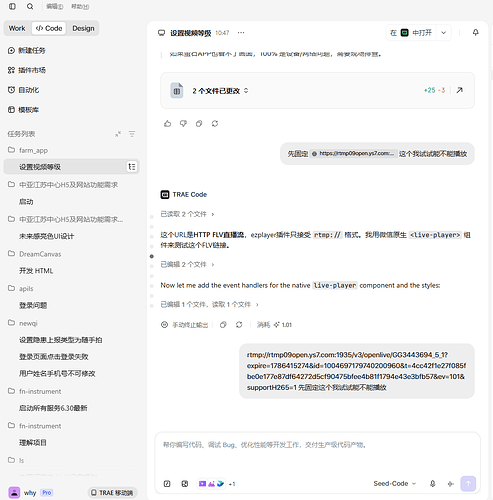Expand the open-in dropdown arrow
This screenshot has height=500, width=493.
coord(444,33)
